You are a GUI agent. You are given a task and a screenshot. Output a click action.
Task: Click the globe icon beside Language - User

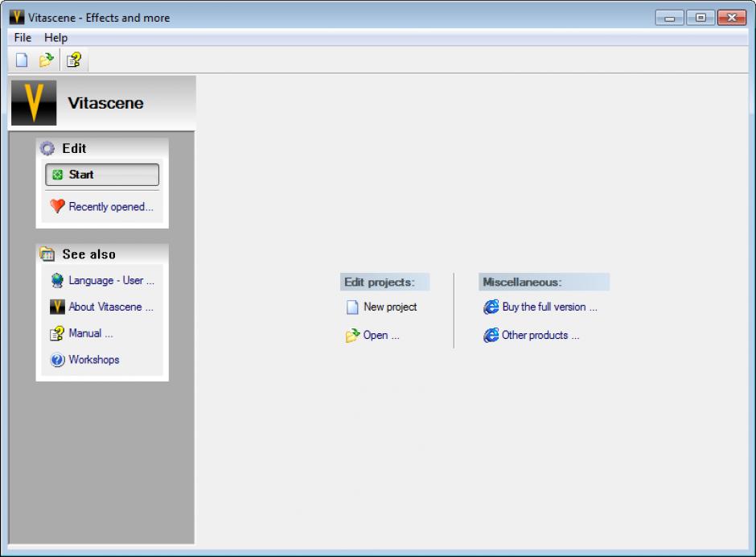point(57,280)
